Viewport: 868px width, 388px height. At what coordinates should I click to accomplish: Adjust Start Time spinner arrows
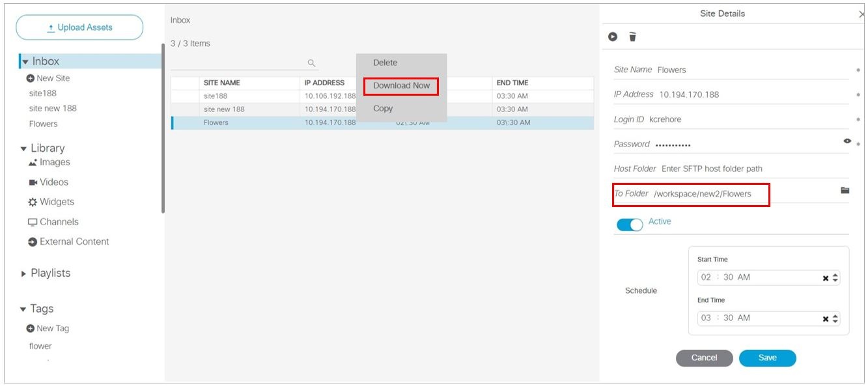(x=835, y=278)
